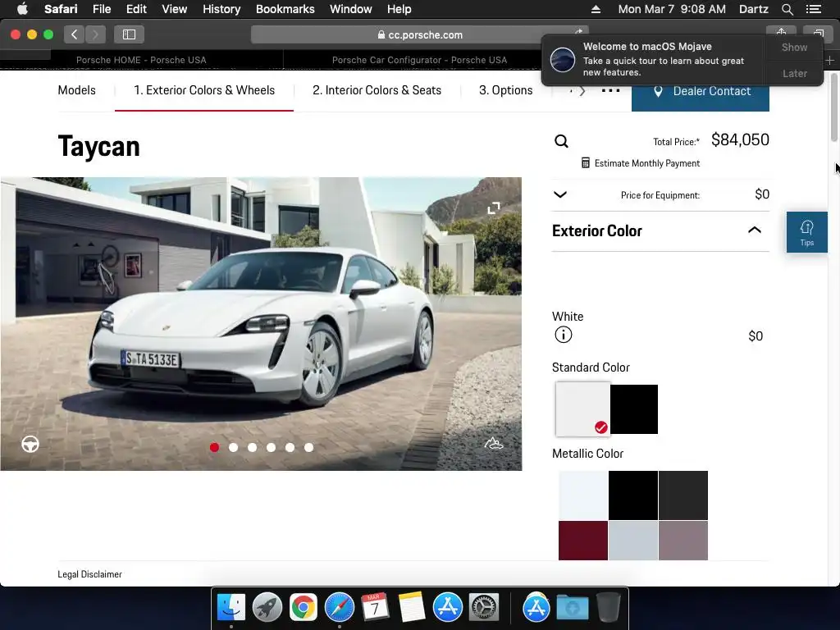Open Notification Center list icon
Viewport: 840px width, 630px height.
click(813, 9)
